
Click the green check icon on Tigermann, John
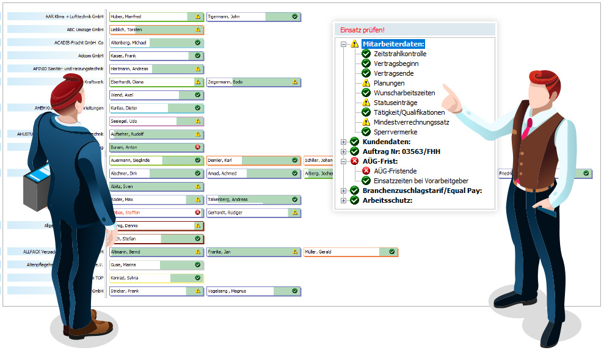click(294, 17)
